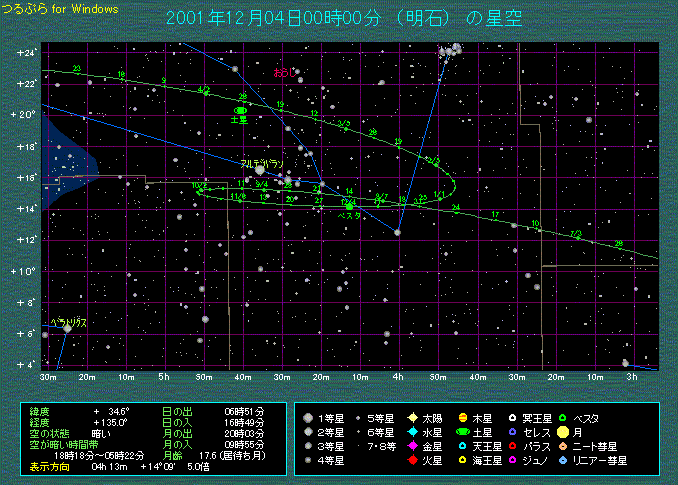The image size is (678, 485).
Task: Click the ベラトリクス star name label
Action: [x=69, y=322]
